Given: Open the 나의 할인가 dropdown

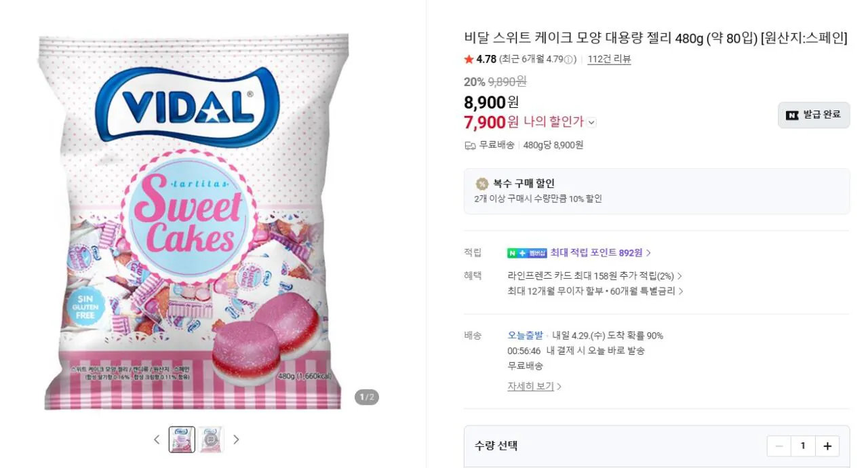Looking at the screenshot, I should (591, 121).
